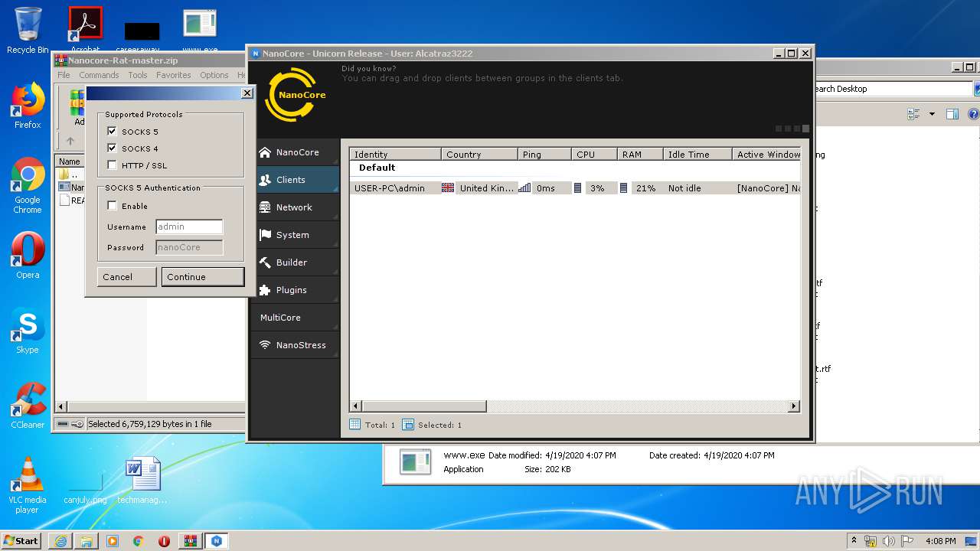This screenshot has width=980, height=551.
Task: Open Commands menu in WinRAR window
Action: coord(99,75)
